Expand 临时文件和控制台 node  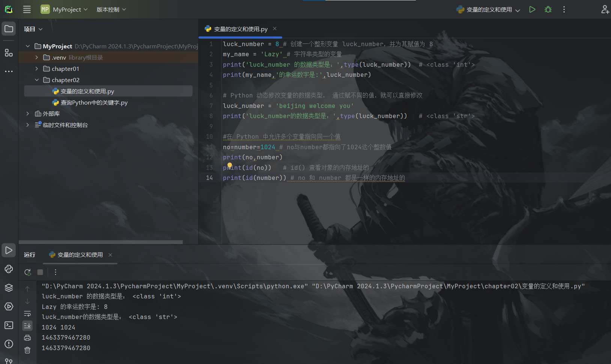(28, 125)
